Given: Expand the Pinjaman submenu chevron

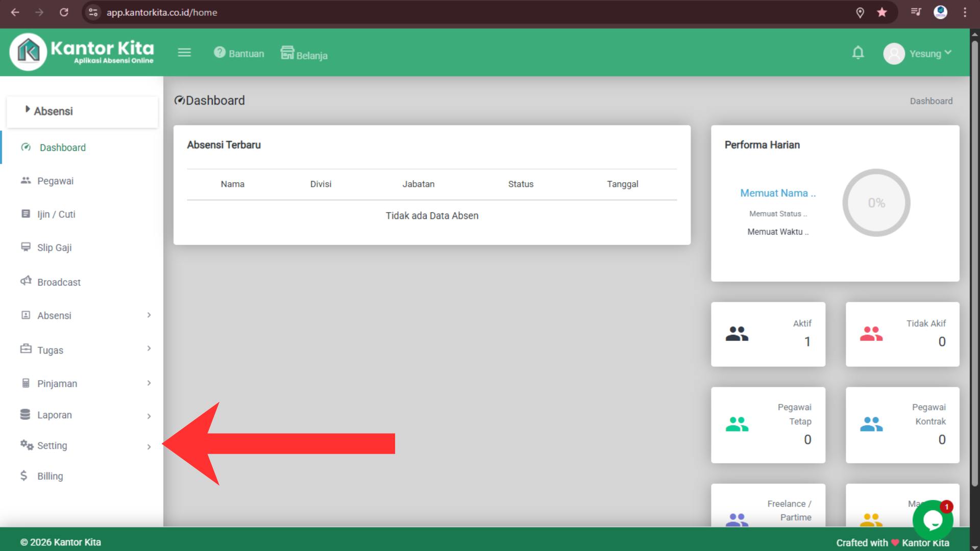Looking at the screenshot, I should pos(149,383).
